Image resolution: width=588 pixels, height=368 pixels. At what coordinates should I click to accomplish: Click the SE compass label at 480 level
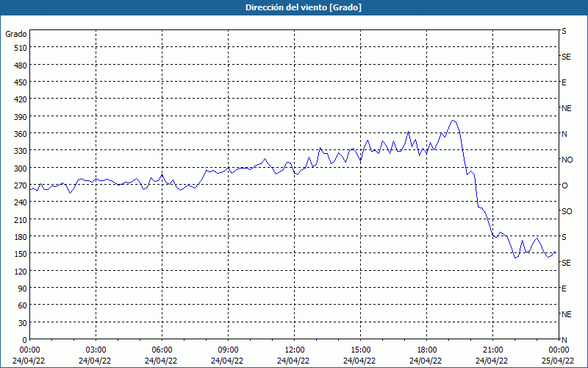(x=566, y=57)
